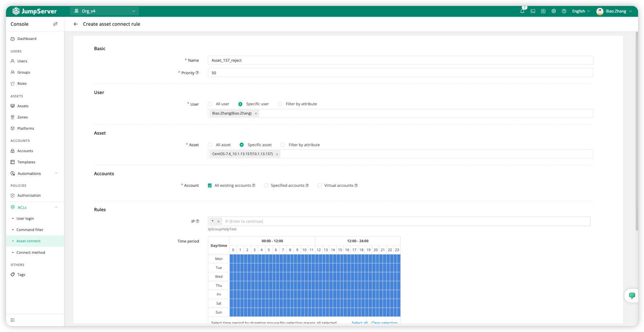Select the All asset radio button
The image size is (644, 332).
click(x=210, y=145)
